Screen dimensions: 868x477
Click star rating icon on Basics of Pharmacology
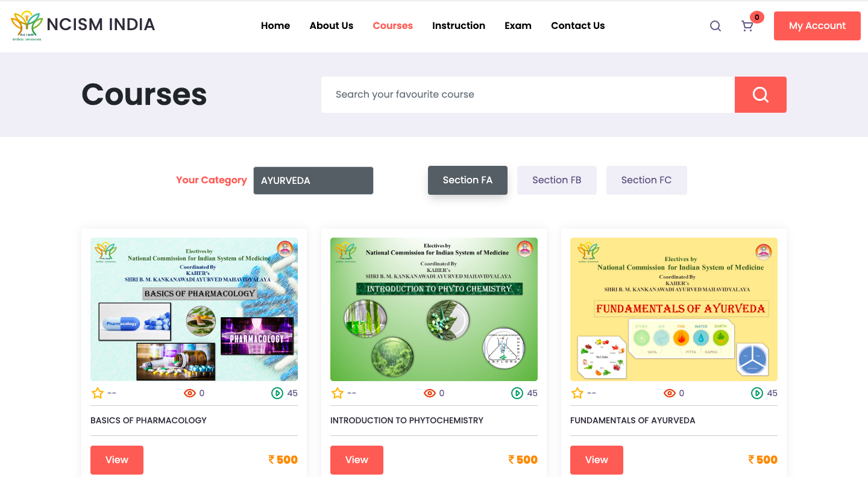tap(98, 393)
